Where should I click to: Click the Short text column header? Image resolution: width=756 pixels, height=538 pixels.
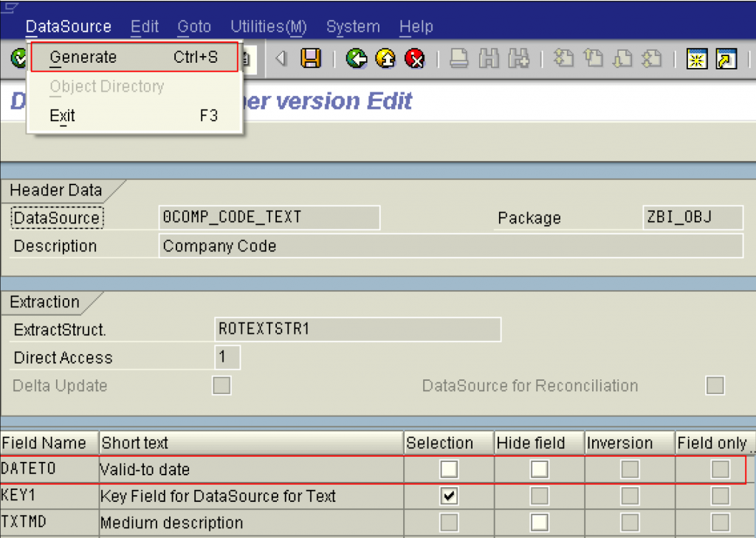tap(251, 443)
